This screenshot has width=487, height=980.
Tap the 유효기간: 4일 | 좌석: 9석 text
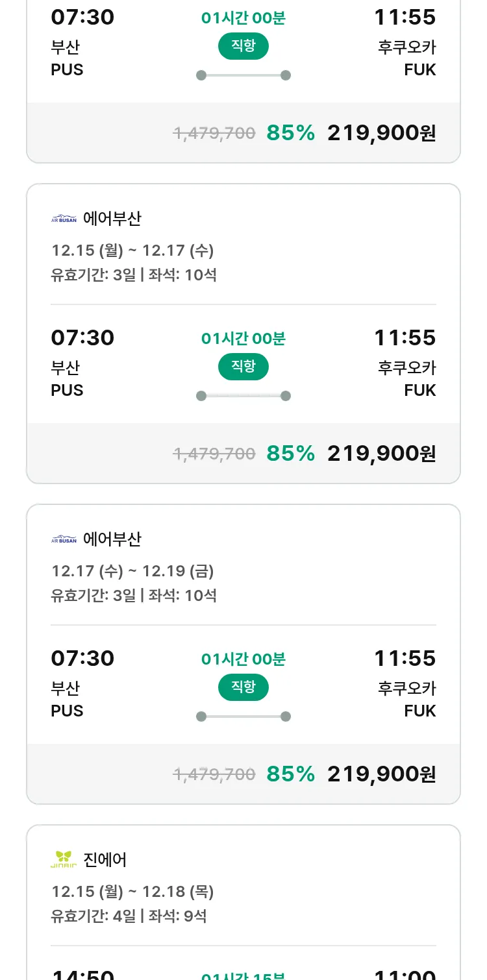click(x=129, y=916)
